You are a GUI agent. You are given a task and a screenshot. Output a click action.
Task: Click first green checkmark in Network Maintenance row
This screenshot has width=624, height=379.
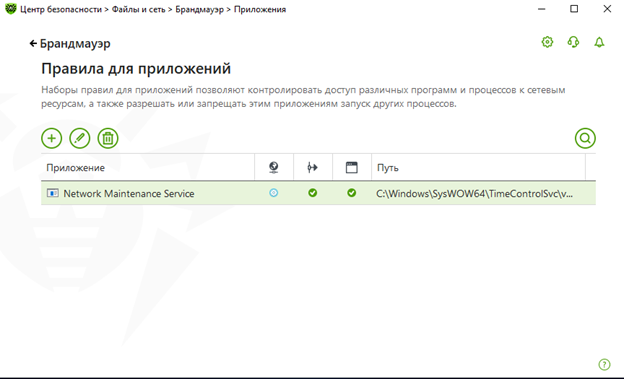tap(312, 193)
